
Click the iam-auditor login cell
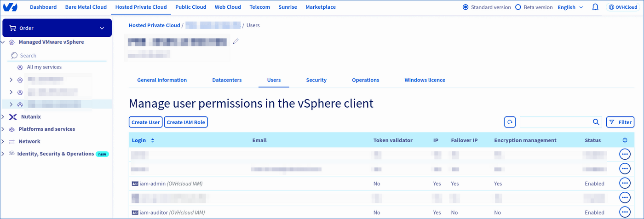tap(168, 213)
